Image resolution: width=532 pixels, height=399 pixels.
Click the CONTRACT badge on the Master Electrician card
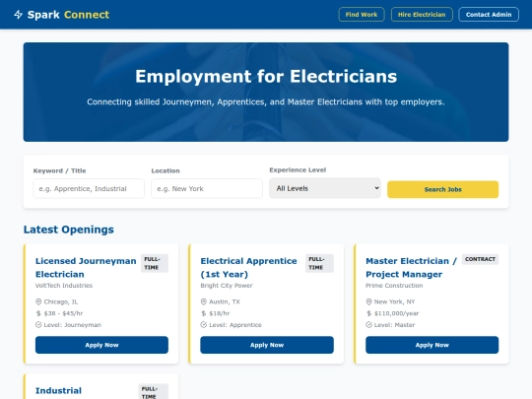tap(480, 259)
